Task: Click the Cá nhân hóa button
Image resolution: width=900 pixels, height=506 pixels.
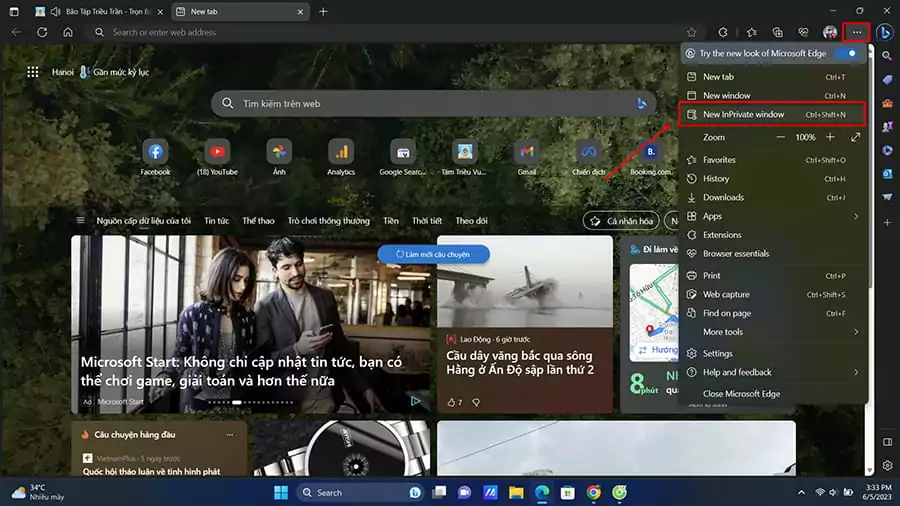Action: tap(622, 221)
